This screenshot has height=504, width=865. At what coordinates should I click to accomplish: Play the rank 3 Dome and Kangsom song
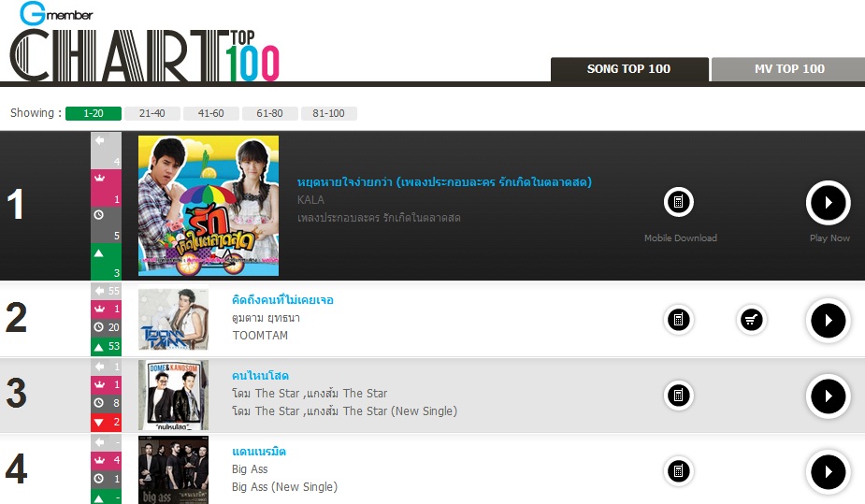(828, 396)
